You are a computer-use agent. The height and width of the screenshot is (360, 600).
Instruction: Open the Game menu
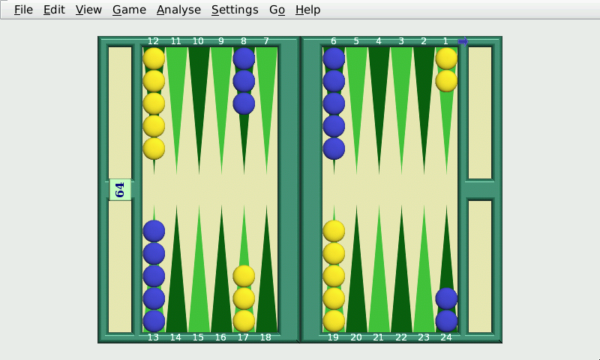point(129,10)
